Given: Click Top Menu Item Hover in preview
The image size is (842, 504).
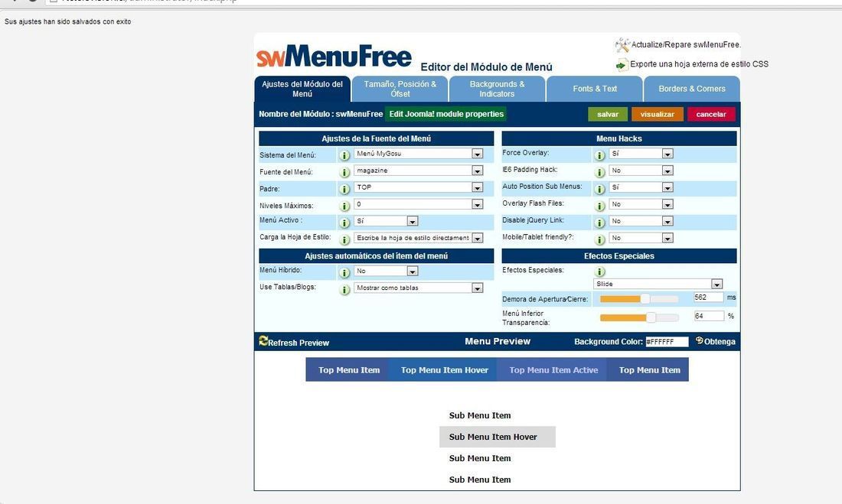Looking at the screenshot, I should (x=444, y=370).
